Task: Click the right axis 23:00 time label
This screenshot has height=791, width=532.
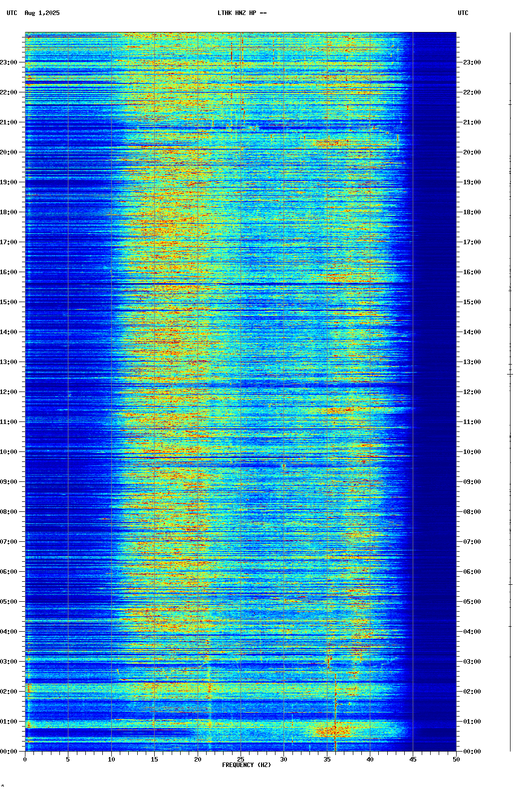Action: pos(472,62)
